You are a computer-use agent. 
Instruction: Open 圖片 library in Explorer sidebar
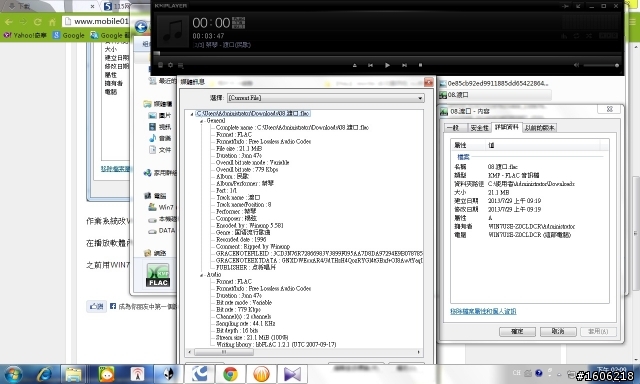click(160, 115)
